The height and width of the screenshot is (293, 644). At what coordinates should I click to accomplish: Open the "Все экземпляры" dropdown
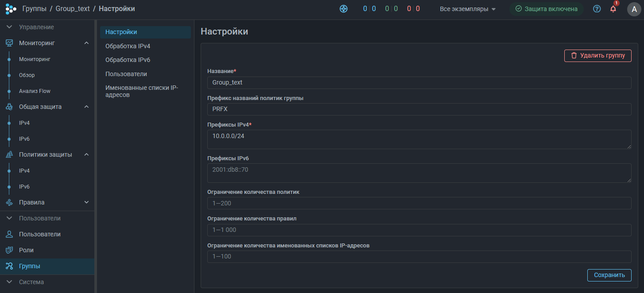468,9
